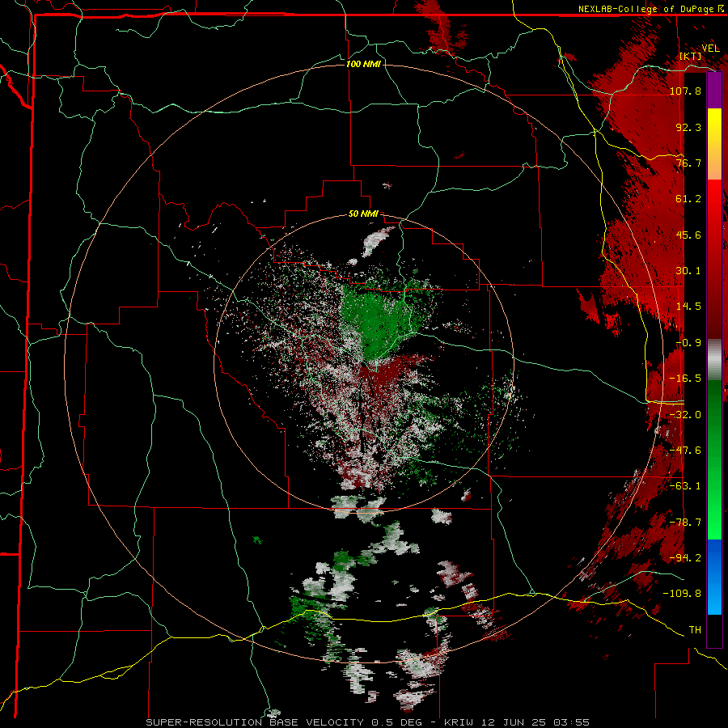This screenshot has height=728, width=728.
Task: Click the -94.2 velocity legend value
Action: click(685, 558)
